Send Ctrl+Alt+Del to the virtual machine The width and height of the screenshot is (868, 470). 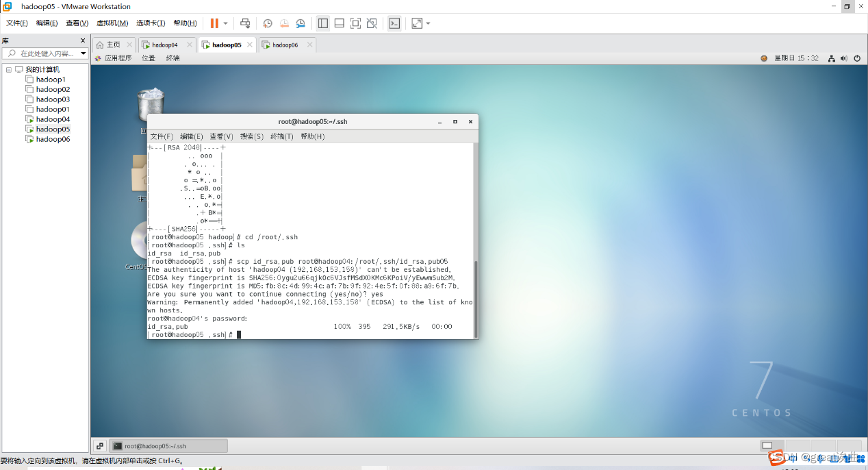pos(245,23)
